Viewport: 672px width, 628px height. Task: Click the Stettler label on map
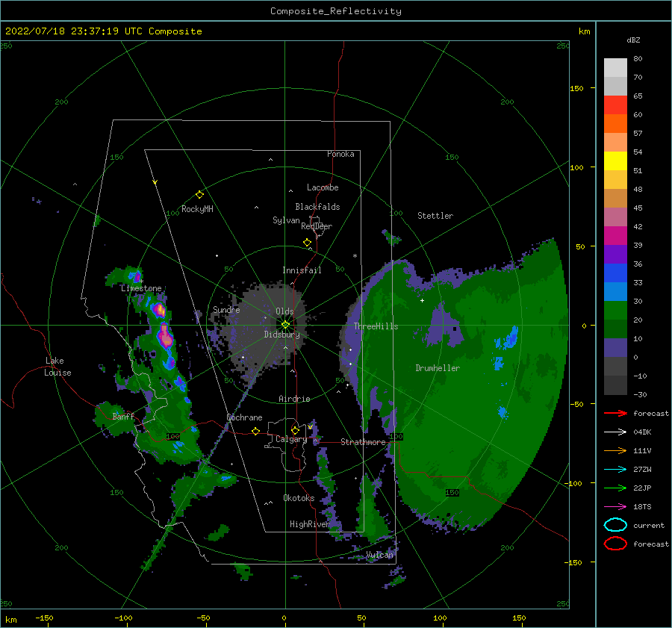pos(435,216)
